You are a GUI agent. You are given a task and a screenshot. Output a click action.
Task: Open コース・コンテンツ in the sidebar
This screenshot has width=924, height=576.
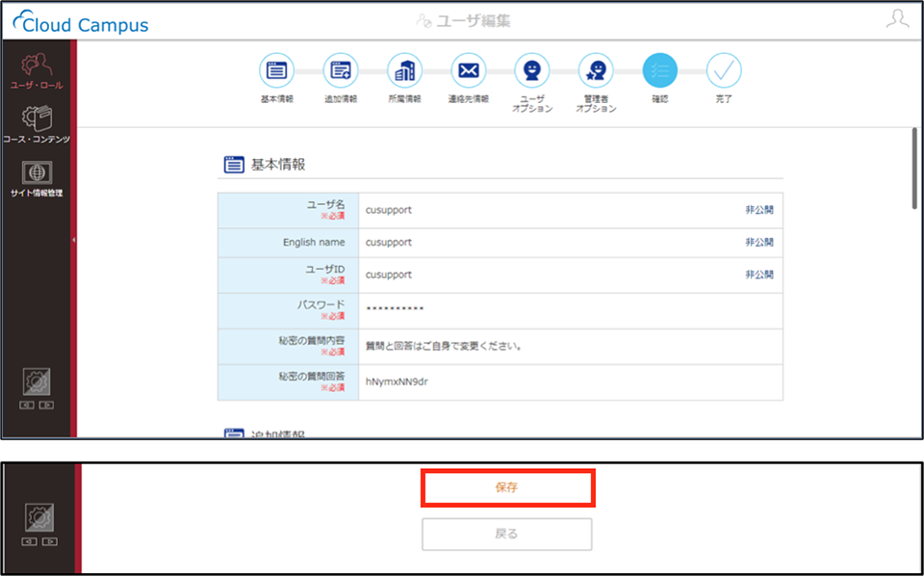(37, 124)
